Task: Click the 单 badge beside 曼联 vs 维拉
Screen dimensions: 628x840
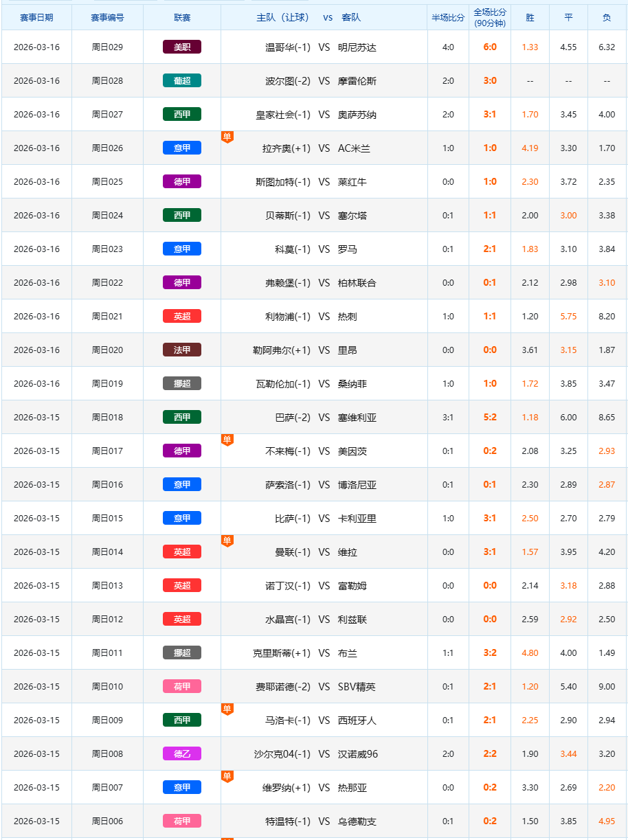Action: tap(227, 541)
